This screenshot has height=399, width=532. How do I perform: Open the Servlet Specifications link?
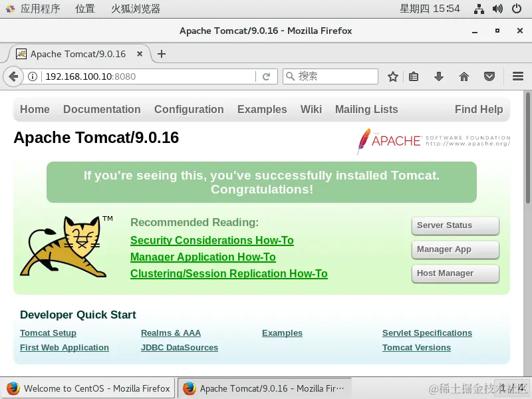point(427,333)
